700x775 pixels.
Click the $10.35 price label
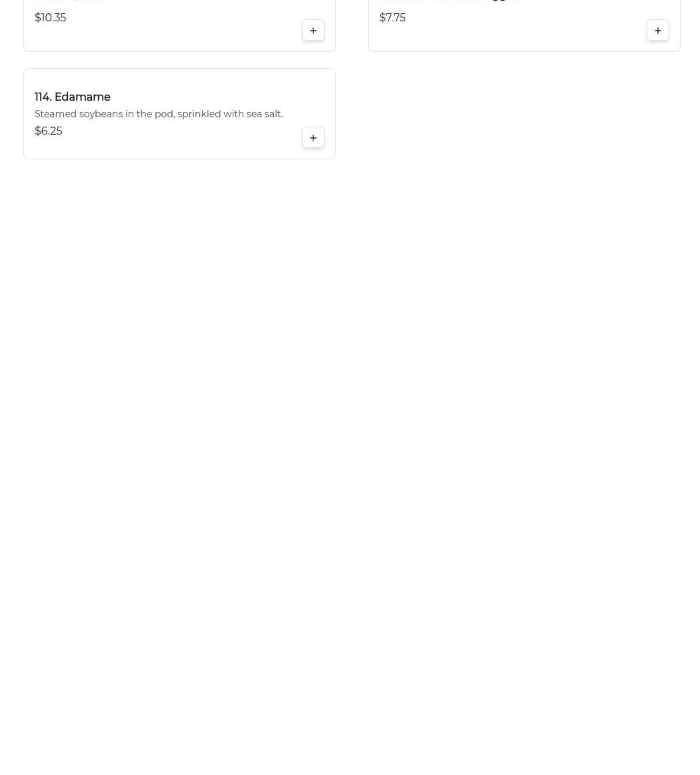click(x=51, y=18)
